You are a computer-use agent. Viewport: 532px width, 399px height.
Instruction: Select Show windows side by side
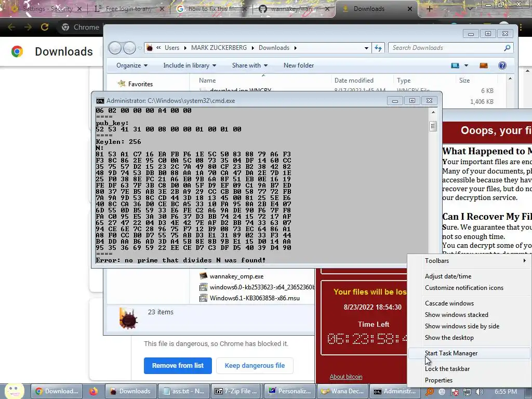tap(462, 326)
